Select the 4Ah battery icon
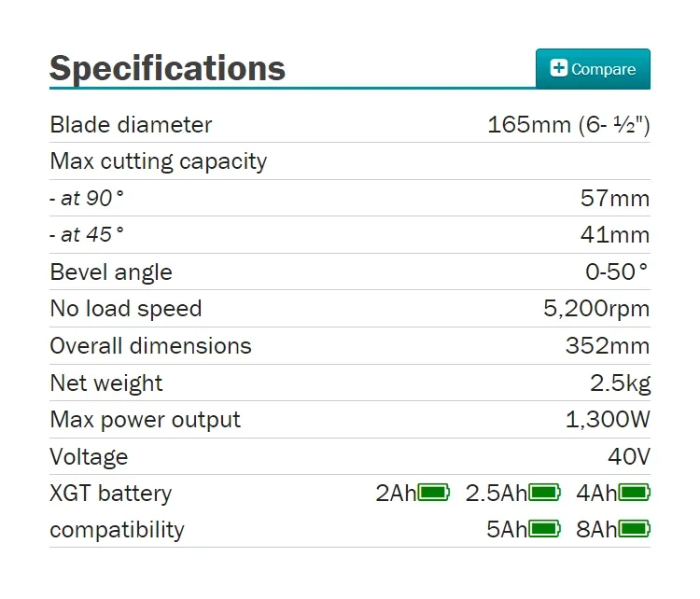The height and width of the screenshot is (599, 700). click(634, 493)
